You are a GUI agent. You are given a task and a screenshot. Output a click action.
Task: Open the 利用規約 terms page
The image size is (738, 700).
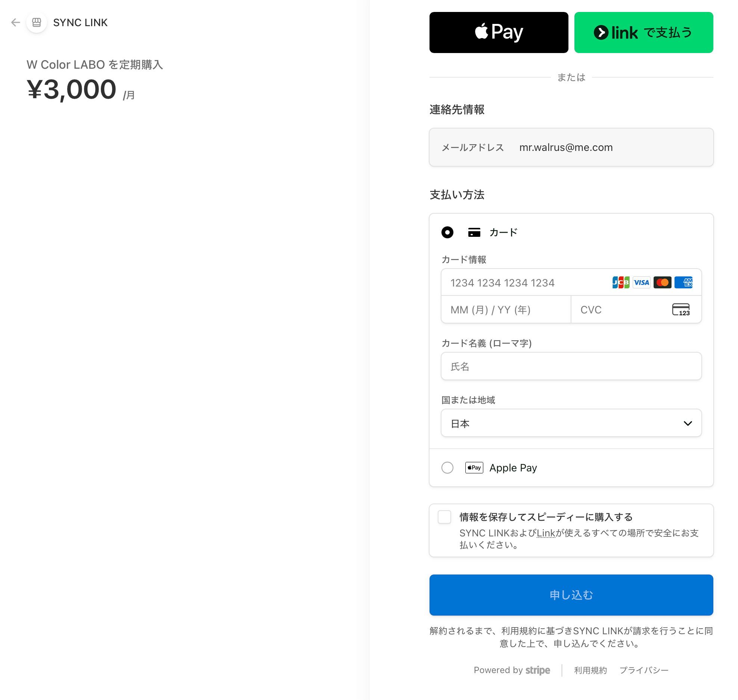point(590,670)
